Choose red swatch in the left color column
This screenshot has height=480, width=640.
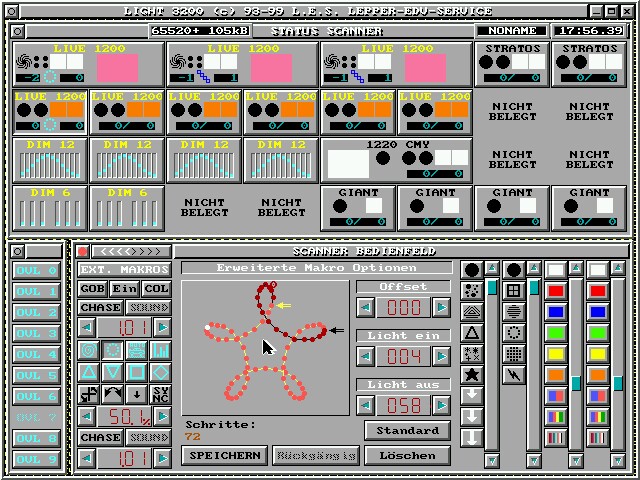pos(556,291)
